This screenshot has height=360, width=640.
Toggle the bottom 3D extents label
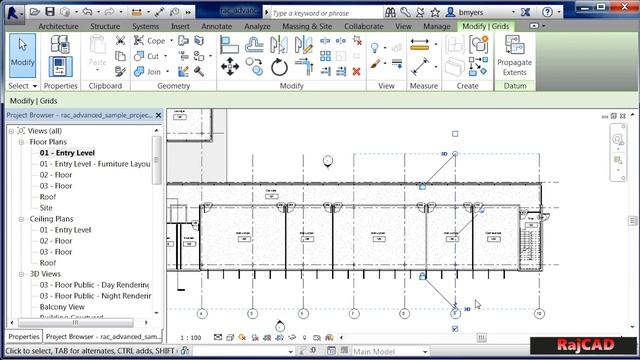pyautogui.click(x=467, y=309)
